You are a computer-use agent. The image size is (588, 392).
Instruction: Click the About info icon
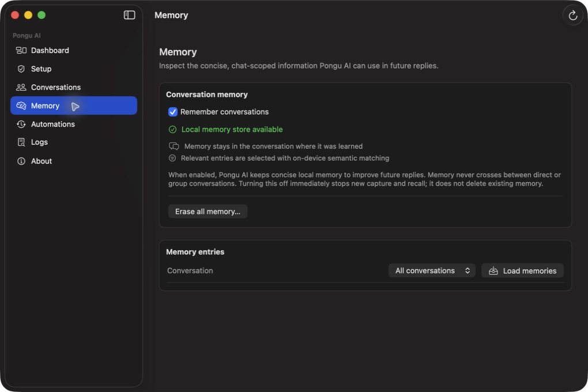click(x=21, y=161)
